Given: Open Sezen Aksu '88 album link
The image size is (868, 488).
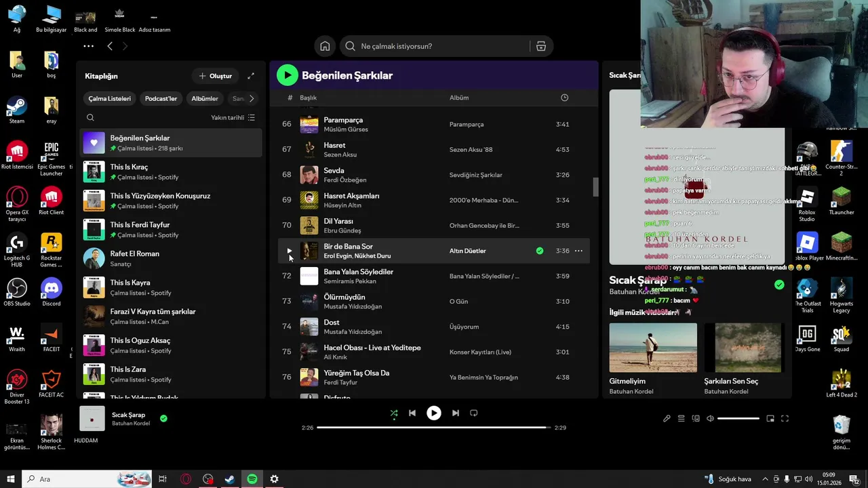Looking at the screenshot, I should coord(471,149).
